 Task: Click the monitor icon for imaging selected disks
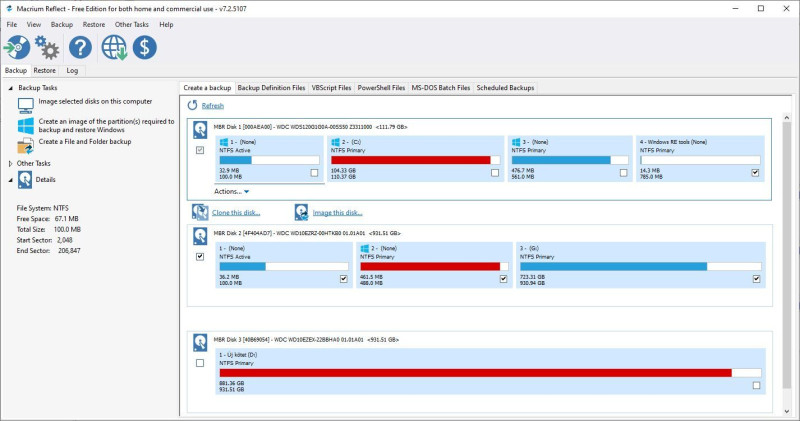pyautogui.click(x=26, y=106)
